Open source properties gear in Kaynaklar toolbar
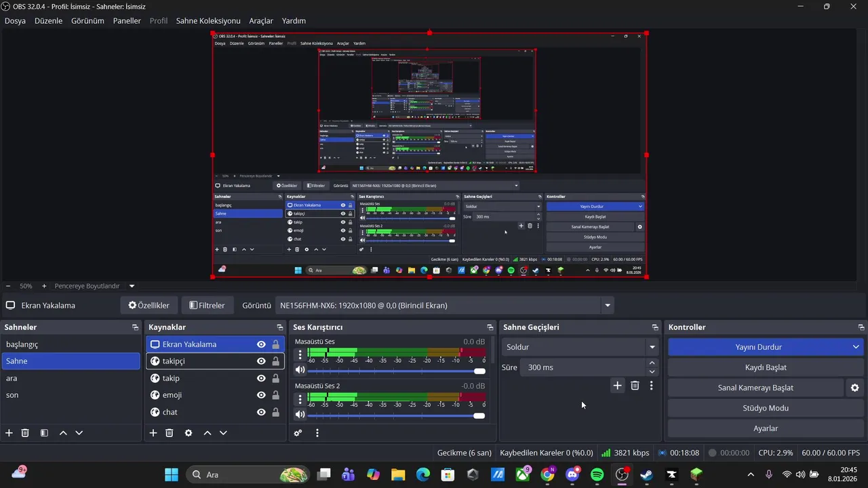Image resolution: width=868 pixels, height=488 pixels. click(x=189, y=432)
